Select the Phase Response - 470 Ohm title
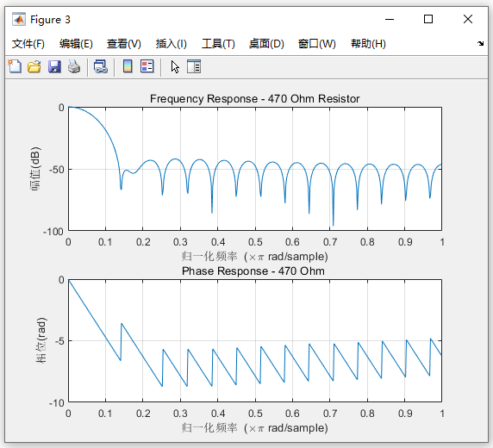The height and width of the screenshot is (448, 493). click(x=253, y=271)
